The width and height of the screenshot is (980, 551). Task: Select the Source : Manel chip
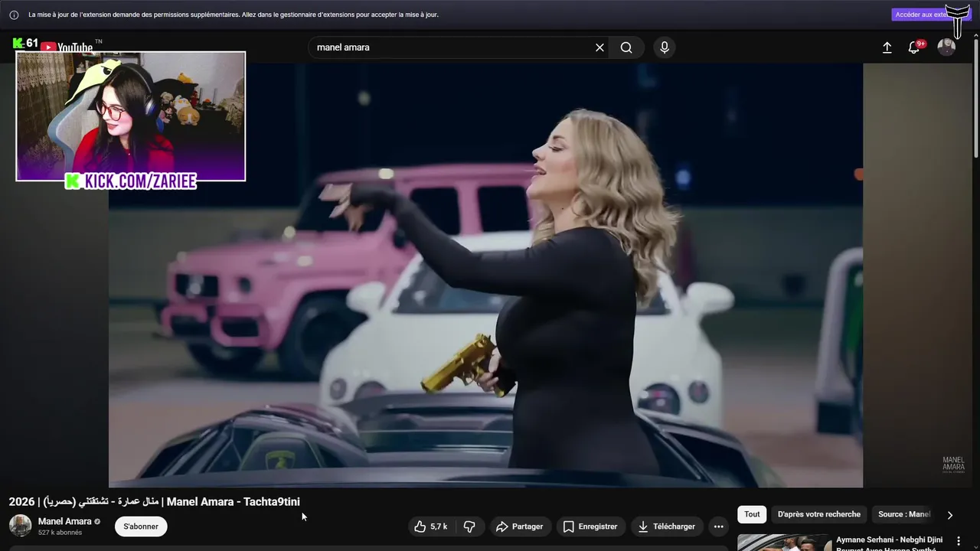click(904, 514)
